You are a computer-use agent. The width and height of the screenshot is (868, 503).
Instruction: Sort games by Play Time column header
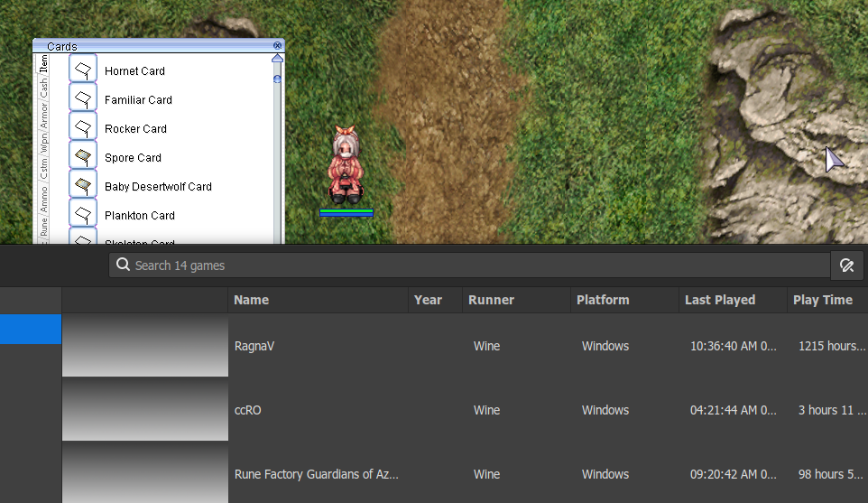tap(827, 300)
